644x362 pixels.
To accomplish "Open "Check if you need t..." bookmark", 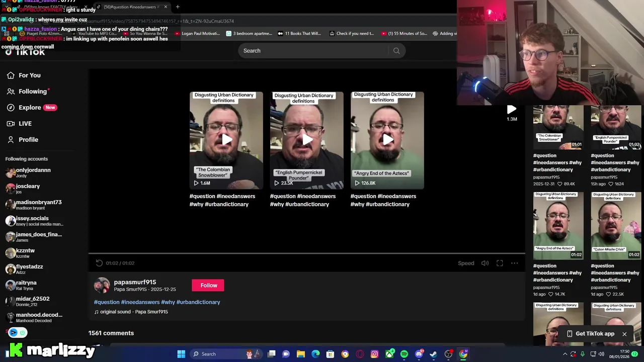I will click(352, 34).
